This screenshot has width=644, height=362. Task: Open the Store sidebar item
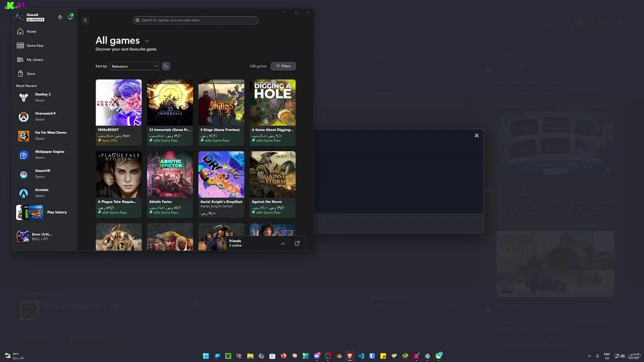[26, 74]
